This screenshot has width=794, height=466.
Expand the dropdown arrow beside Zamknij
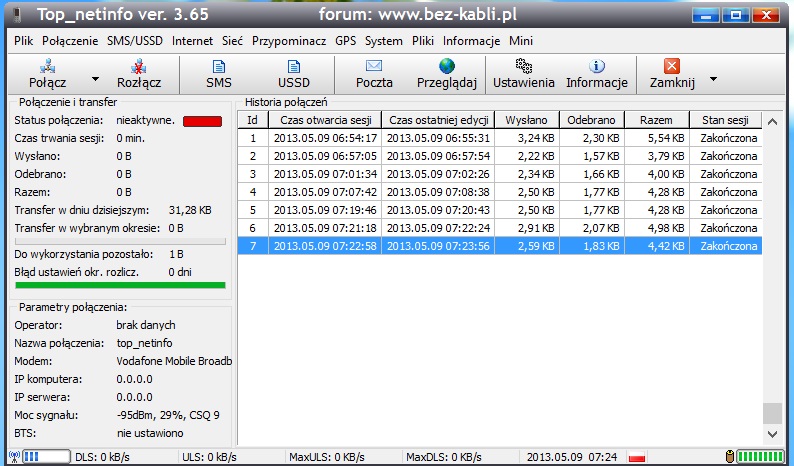713,77
